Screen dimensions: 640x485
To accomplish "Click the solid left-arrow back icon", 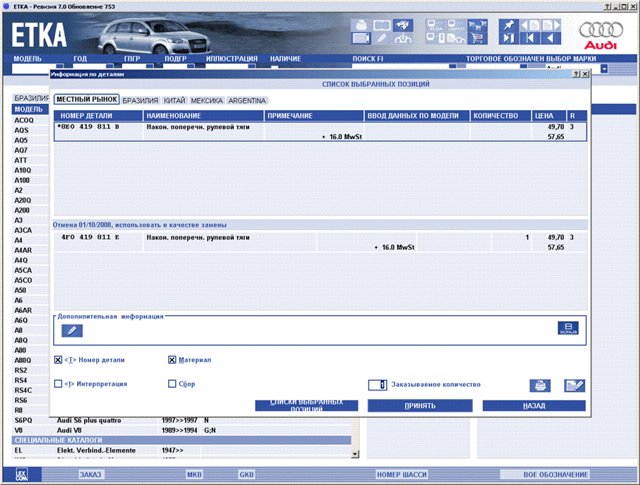I will [551, 38].
